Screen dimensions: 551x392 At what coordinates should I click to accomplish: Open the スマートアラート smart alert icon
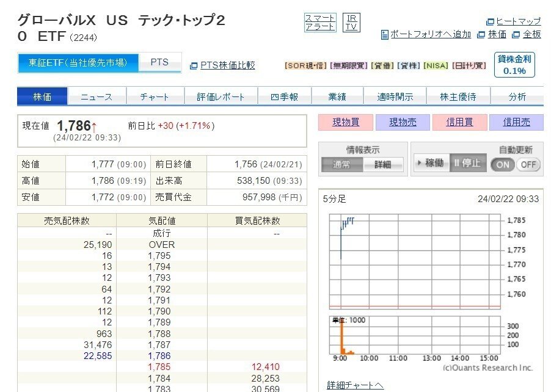[x=319, y=23]
